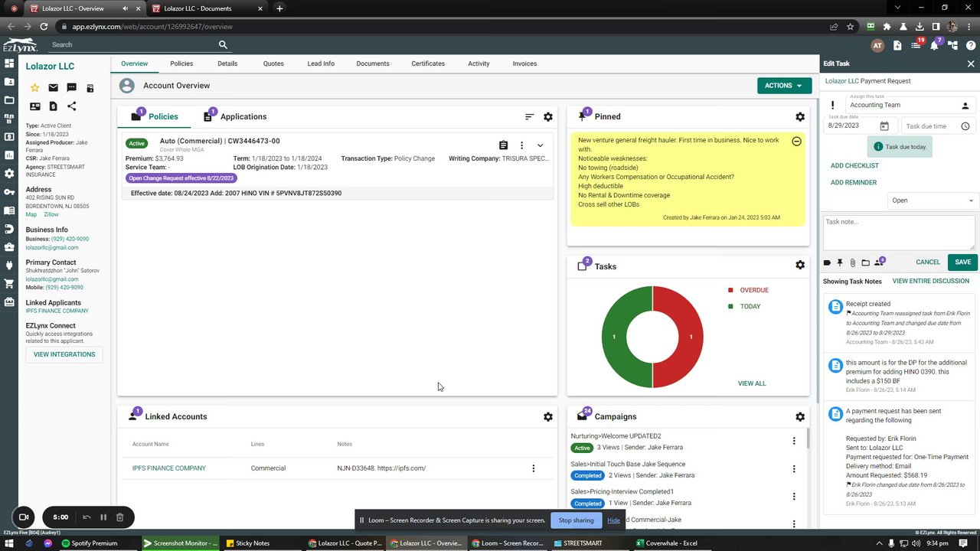
Task: Send email using the envelope icon
Action: [53, 88]
